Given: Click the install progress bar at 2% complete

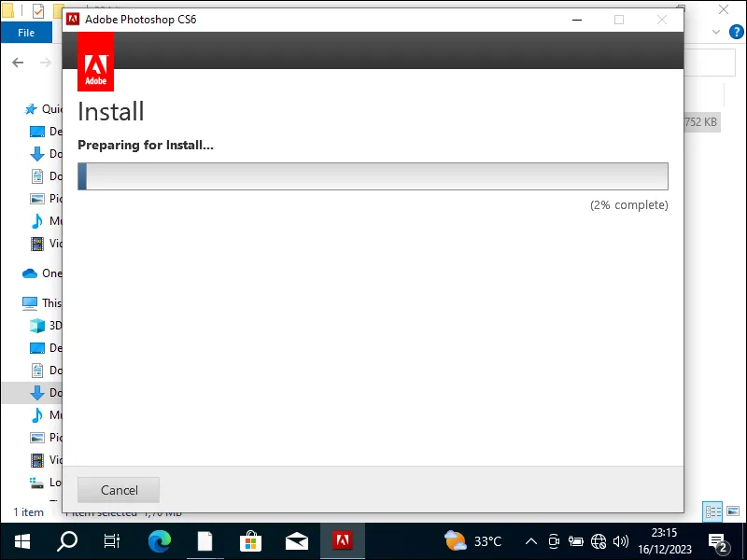Looking at the screenshot, I should 373,175.
